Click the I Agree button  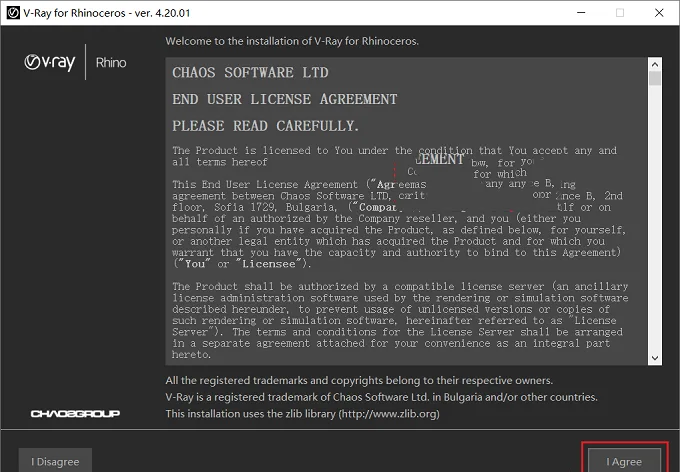(x=624, y=461)
